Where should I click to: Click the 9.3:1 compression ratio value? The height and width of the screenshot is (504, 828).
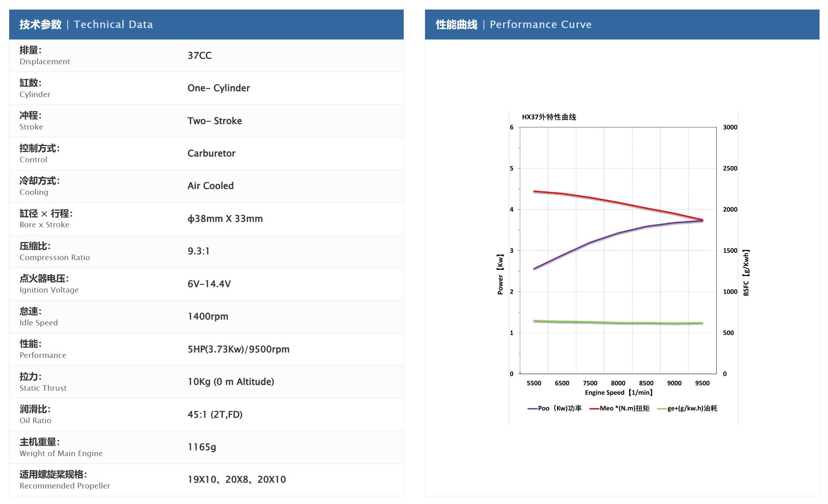coord(198,251)
